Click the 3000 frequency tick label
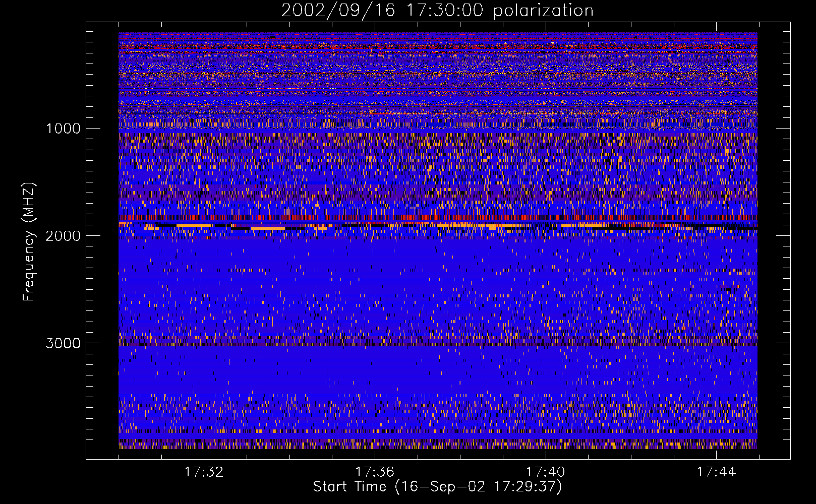Screen dimensions: 816x504 [x=64, y=343]
